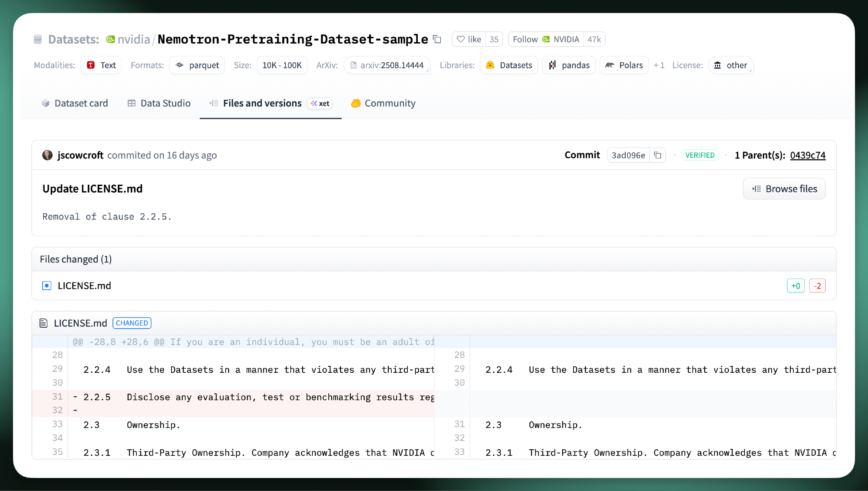Viewport: 868px width, 491px height.
Task: Copy commit hash 3ad096e
Action: pyautogui.click(x=657, y=155)
